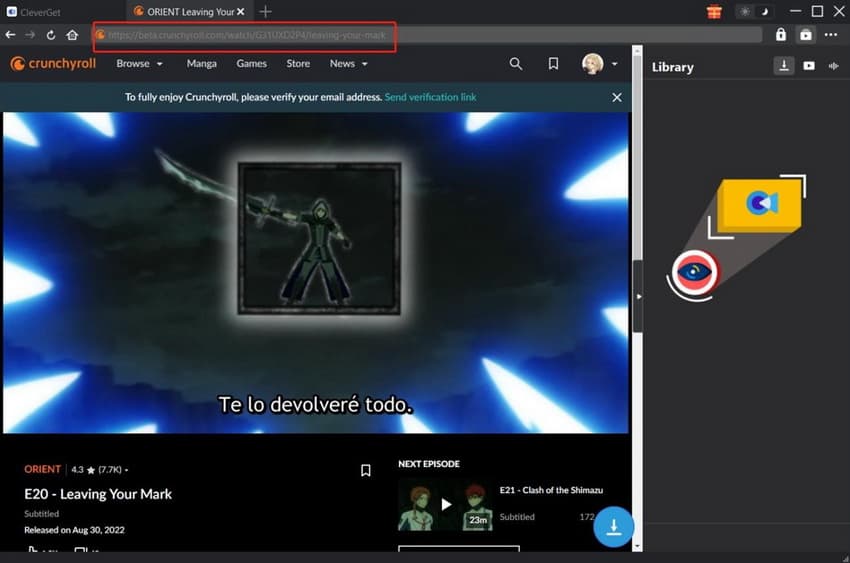Refresh the current page
Screen dimensions: 850x563
[x=49, y=35]
